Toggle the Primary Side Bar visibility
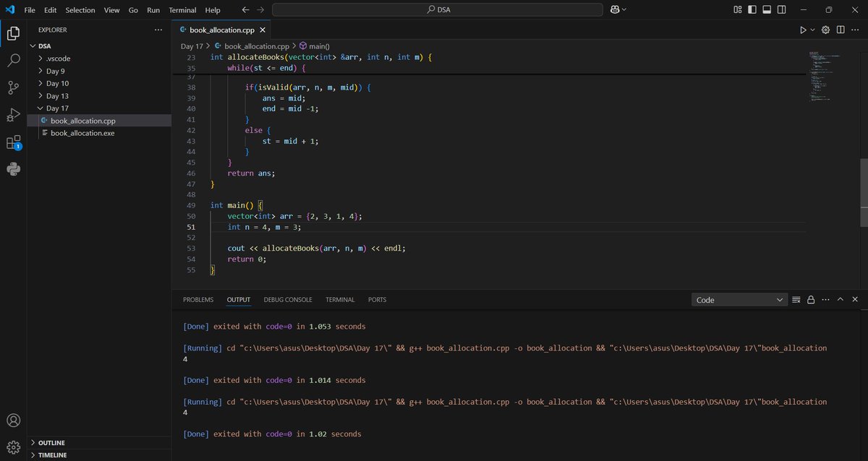Viewport: 868px width, 461px height. click(752, 9)
